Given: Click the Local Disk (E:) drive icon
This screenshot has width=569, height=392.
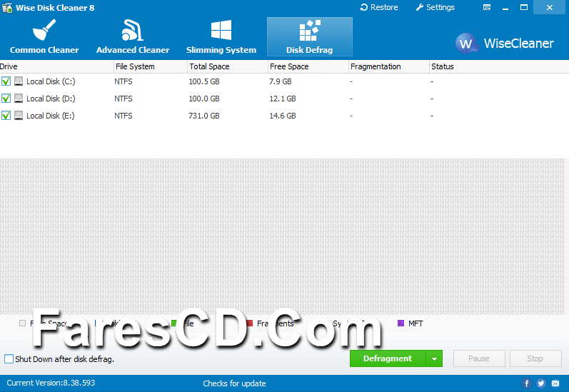Looking at the screenshot, I should (19, 115).
